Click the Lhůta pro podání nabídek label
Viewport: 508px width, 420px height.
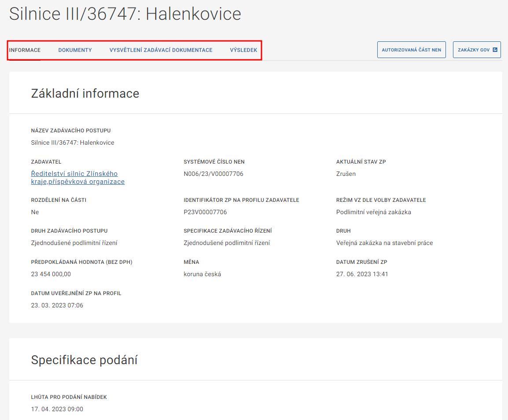click(x=69, y=397)
